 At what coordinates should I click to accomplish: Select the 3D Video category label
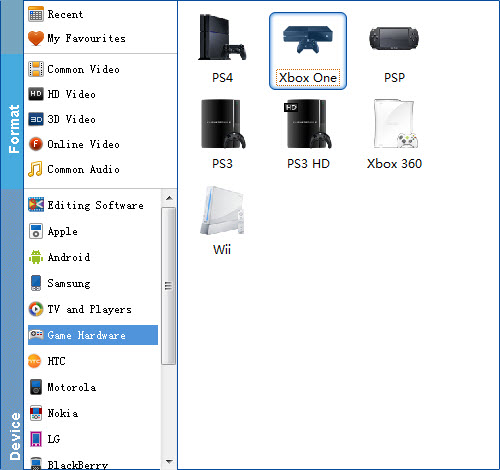[72, 119]
